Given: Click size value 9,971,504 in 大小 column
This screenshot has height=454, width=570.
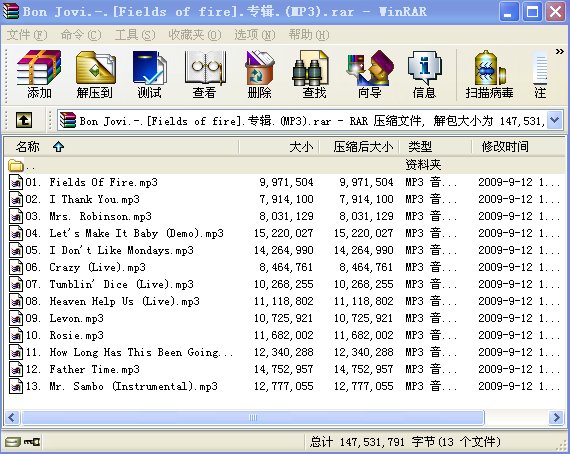Looking at the screenshot, I should click(x=286, y=182).
